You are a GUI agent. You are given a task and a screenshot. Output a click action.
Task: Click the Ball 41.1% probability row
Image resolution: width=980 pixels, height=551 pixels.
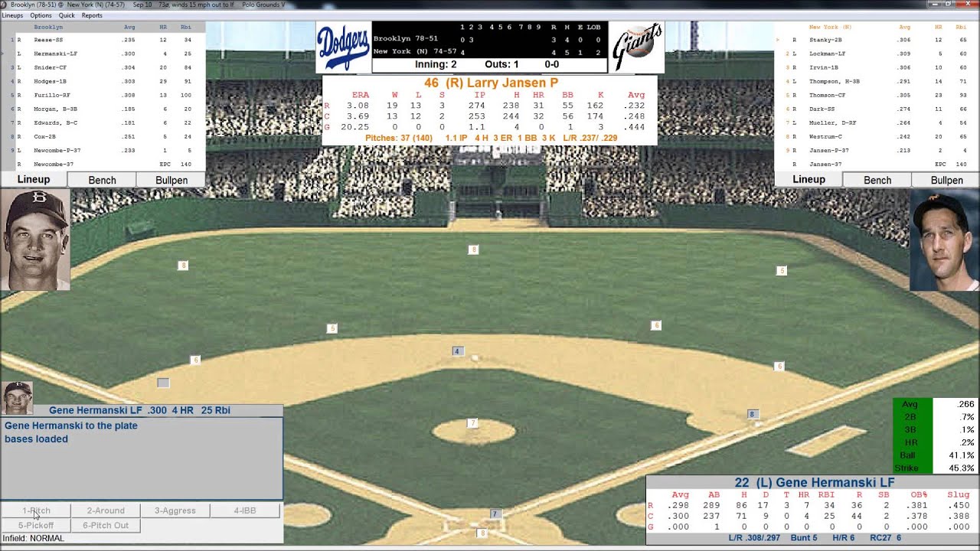click(934, 455)
